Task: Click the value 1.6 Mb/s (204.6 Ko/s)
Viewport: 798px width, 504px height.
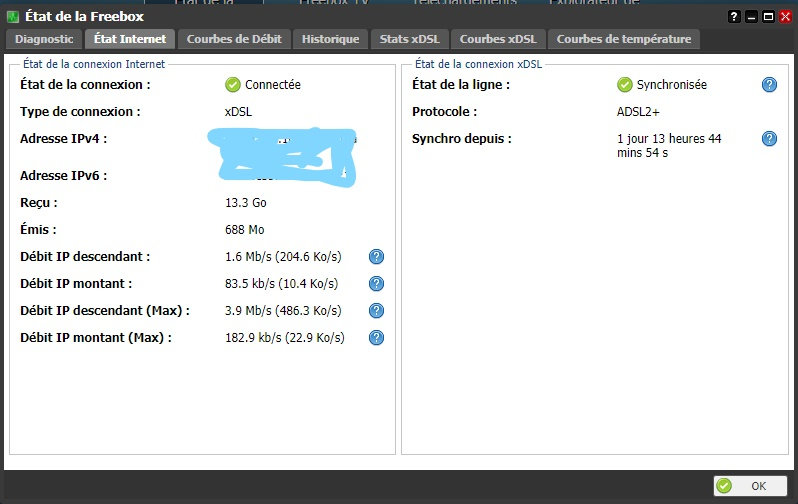Action: (283, 257)
